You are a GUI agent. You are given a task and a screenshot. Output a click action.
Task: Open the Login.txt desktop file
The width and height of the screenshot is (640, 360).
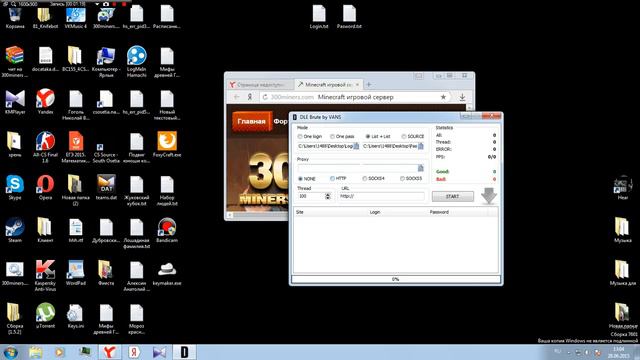coord(319,17)
